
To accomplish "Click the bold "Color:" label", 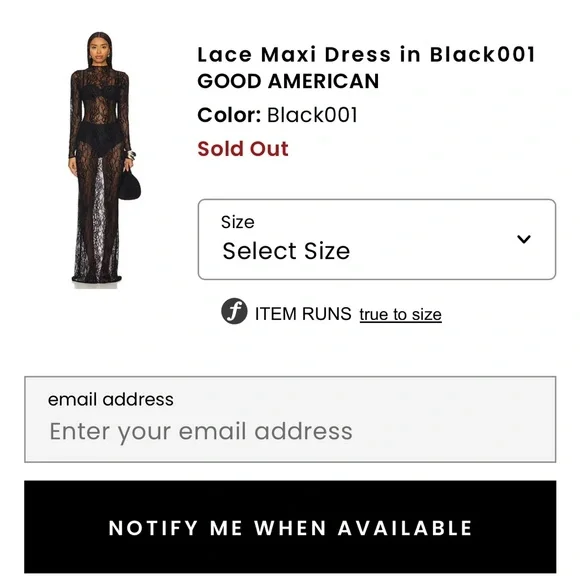I will coord(229,115).
